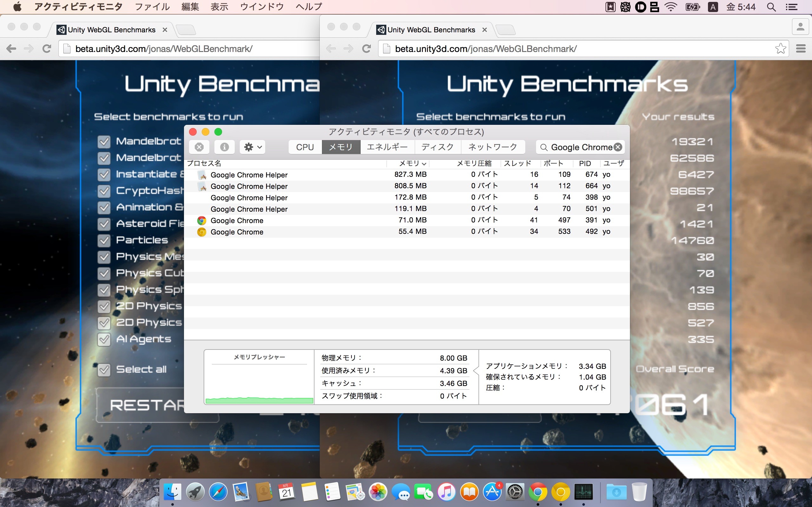This screenshot has height=507, width=812.
Task: Reload the left Chrome window page
Action: 47,48
